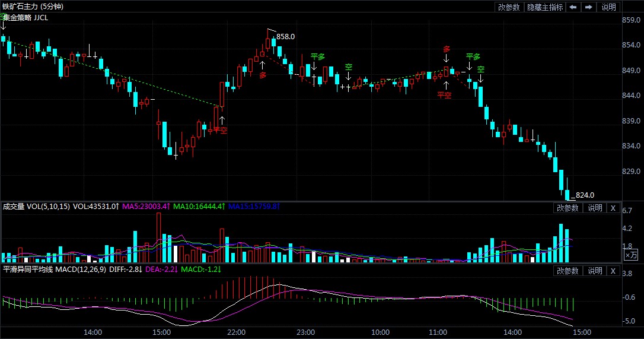Toggle 隐藏主指标 to hide main indicator
The height and width of the screenshot is (339, 644).
point(545,7)
